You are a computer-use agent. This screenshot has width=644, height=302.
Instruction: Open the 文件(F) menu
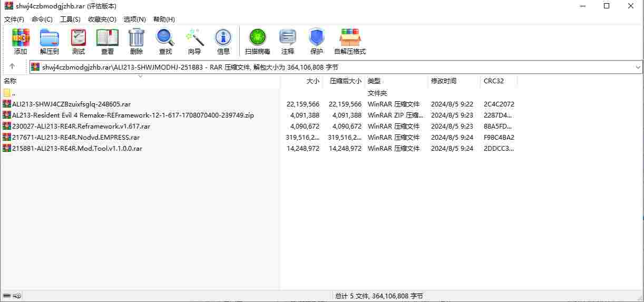click(x=14, y=19)
